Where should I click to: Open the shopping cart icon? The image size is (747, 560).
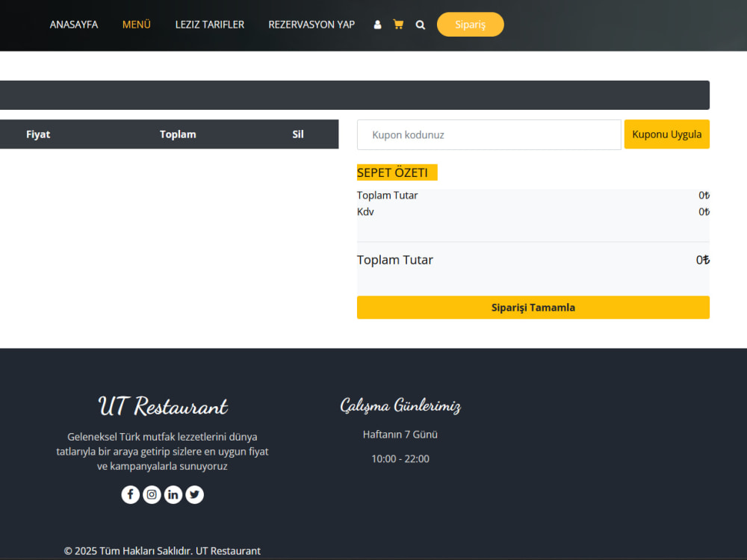click(398, 25)
